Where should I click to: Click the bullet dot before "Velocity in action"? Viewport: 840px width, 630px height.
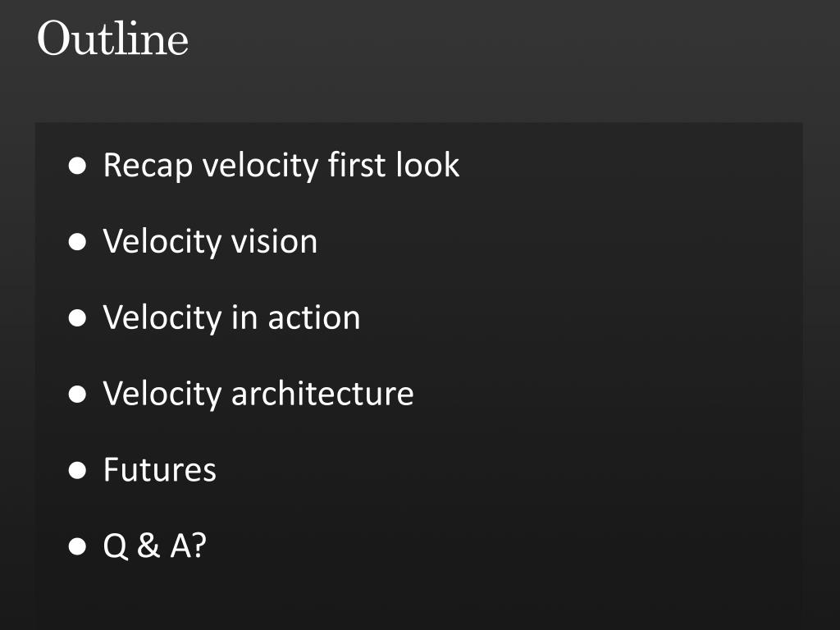78,318
